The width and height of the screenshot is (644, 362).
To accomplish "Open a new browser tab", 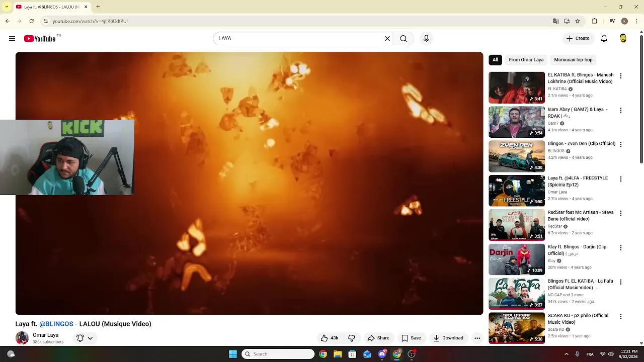I will click(x=98, y=7).
